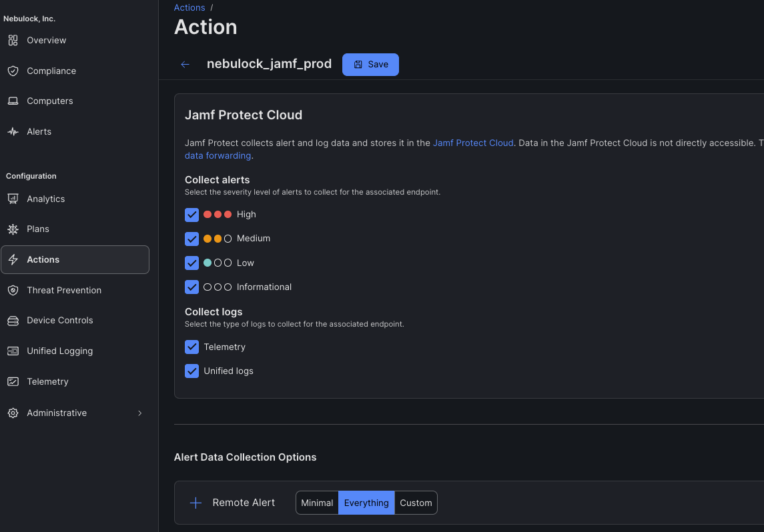764x532 pixels.
Task: Click the Plans wheel icon
Action: (13, 229)
